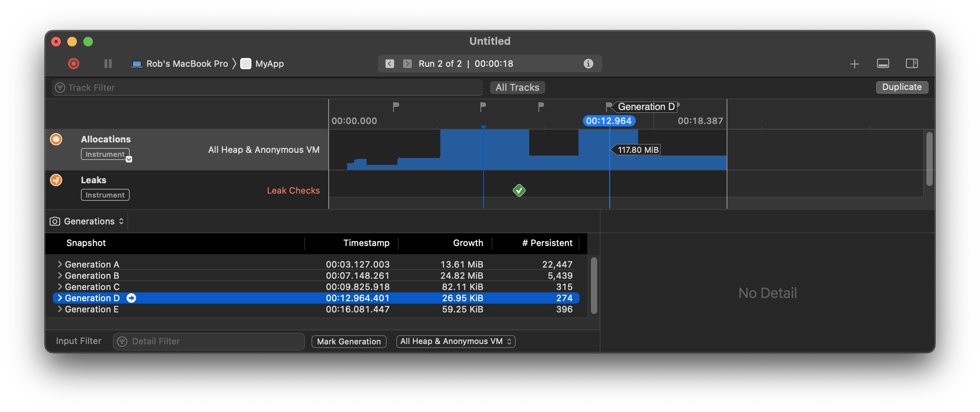This screenshot has width=980, height=412.
Task: Click the red record button
Action: click(x=74, y=64)
